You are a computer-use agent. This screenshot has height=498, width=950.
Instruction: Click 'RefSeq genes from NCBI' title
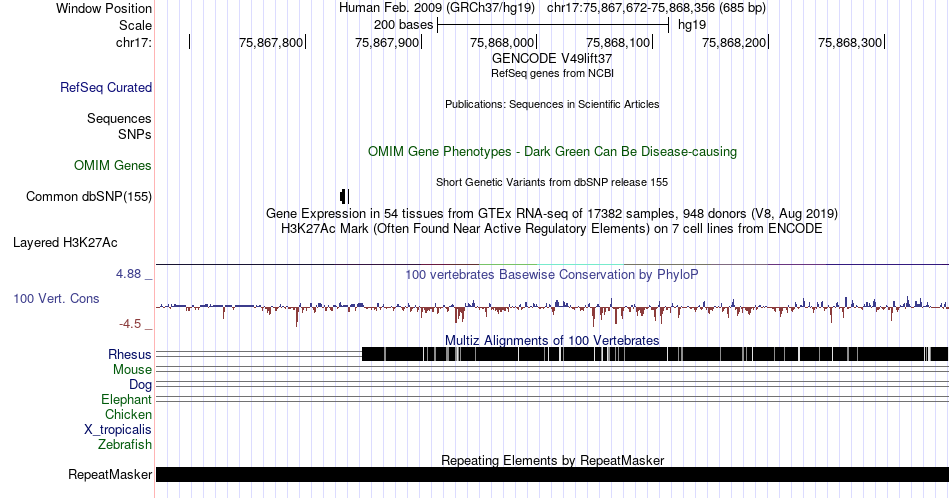point(552,73)
